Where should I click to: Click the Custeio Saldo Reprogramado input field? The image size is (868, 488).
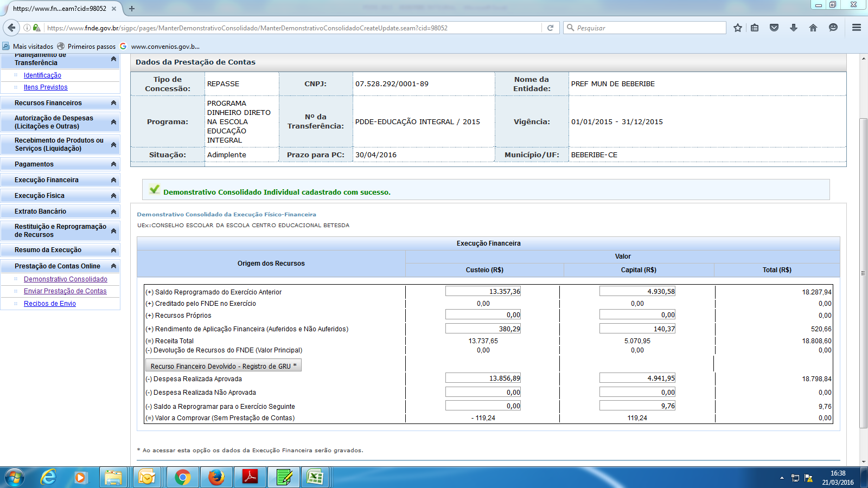pos(483,292)
